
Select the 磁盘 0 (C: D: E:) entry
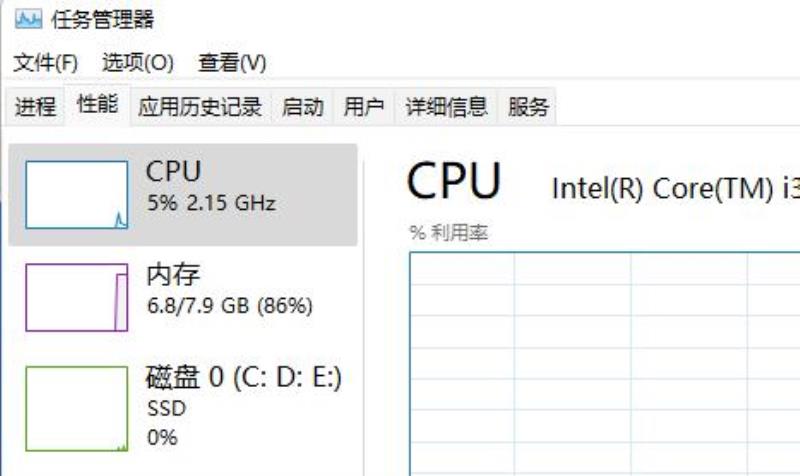(183, 408)
